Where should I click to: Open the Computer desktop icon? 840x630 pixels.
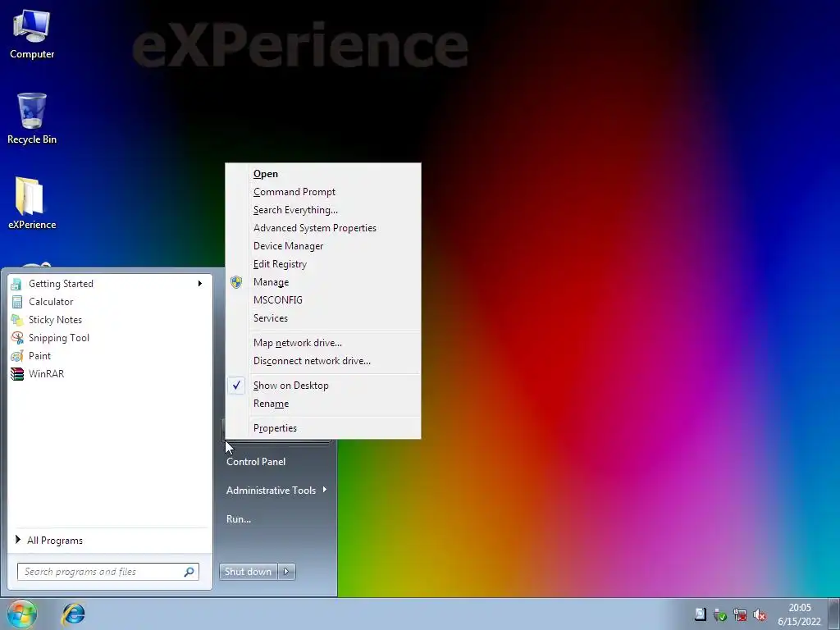pyautogui.click(x=32, y=34)
